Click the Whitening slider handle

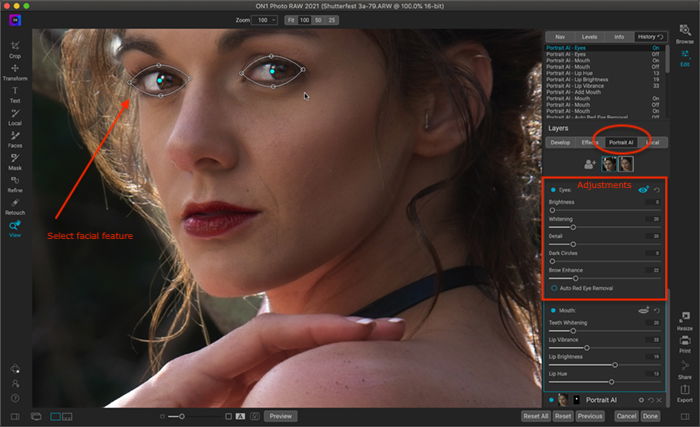click(573, 227)
